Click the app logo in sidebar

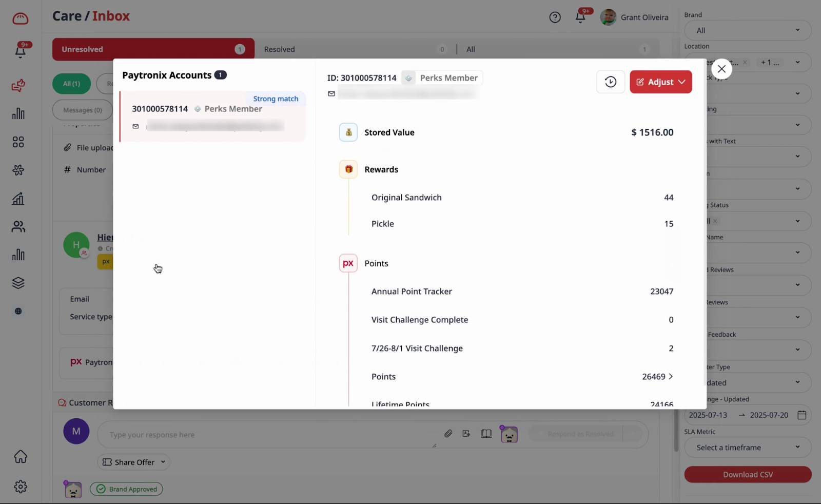pyautogui.click(x=21, y=19)
